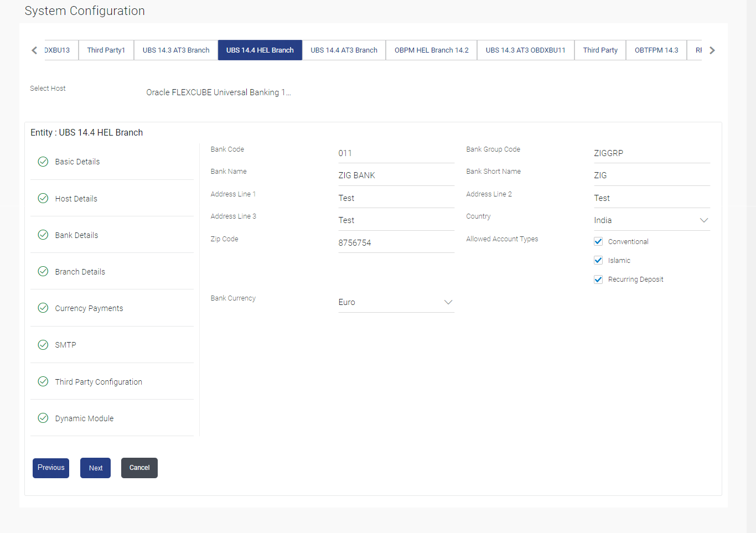Click the Bank Code field

point(396,153)
